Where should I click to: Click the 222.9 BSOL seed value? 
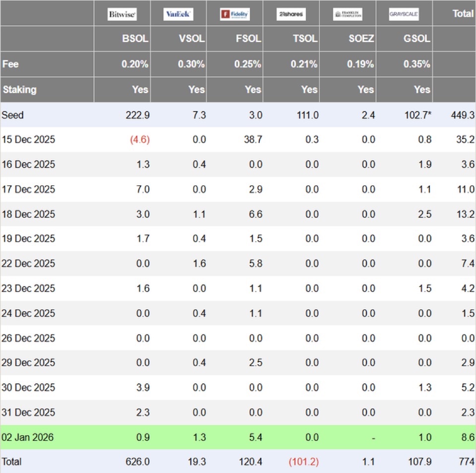pyautogui.click(x=137, y=115)
